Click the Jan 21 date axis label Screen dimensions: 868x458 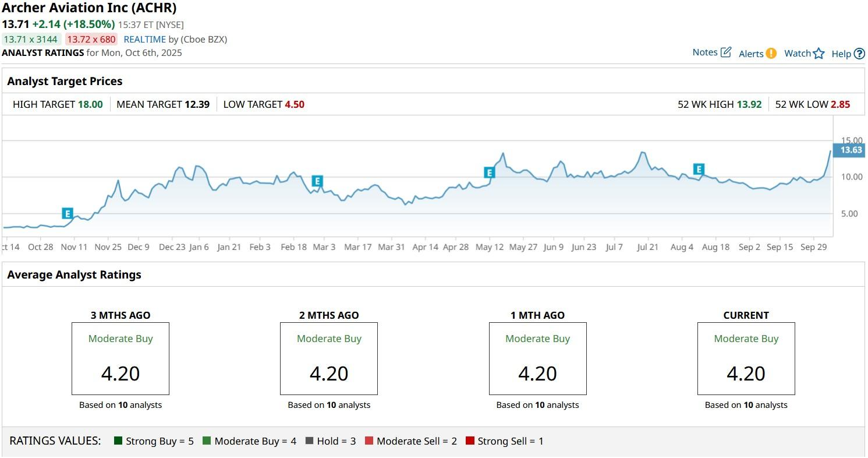pyautogui.click(x=229, y=247)
